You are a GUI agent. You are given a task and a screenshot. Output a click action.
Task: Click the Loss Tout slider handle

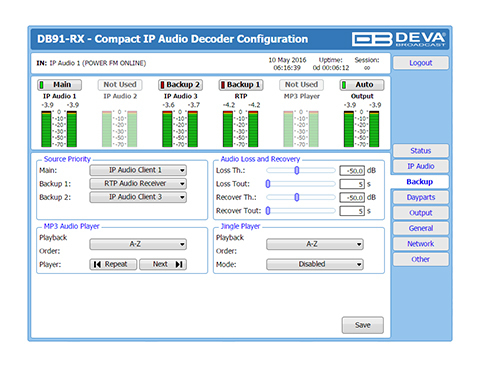pyautogui.click(x=268, y=184)
